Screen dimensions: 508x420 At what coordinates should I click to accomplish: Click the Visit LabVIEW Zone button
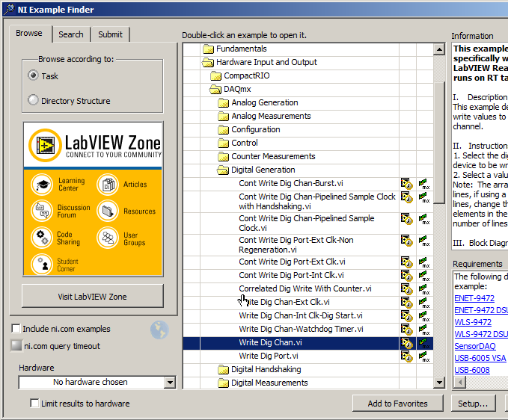point(92,296)
